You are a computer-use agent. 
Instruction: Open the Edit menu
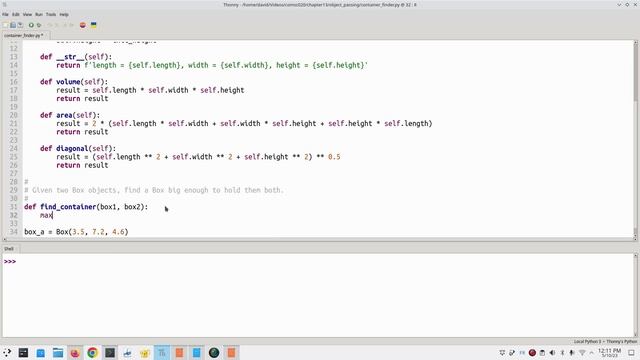(x=16, y=14)
